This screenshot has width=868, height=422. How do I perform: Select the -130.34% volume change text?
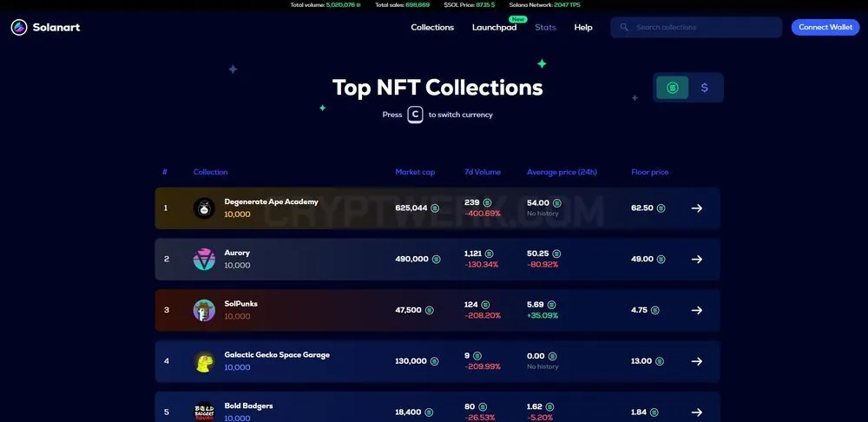tap(481, 265)
